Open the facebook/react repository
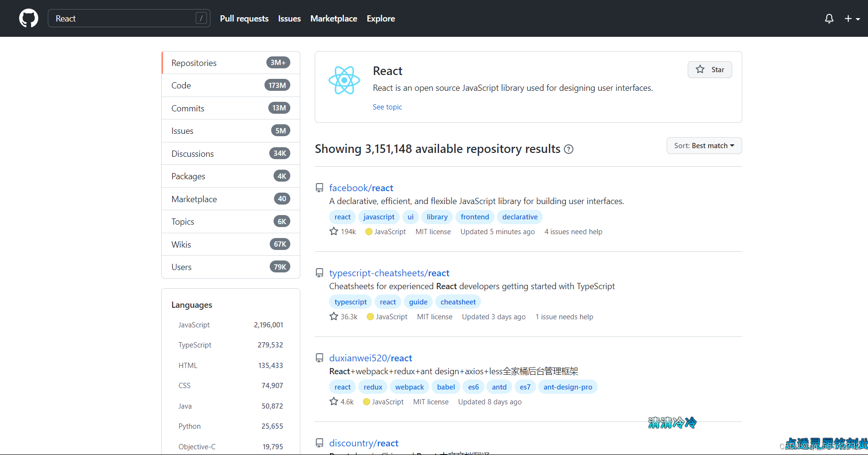The width and height of the screenshot is (868, 455). pyautogui.click(x=361, y=188)
